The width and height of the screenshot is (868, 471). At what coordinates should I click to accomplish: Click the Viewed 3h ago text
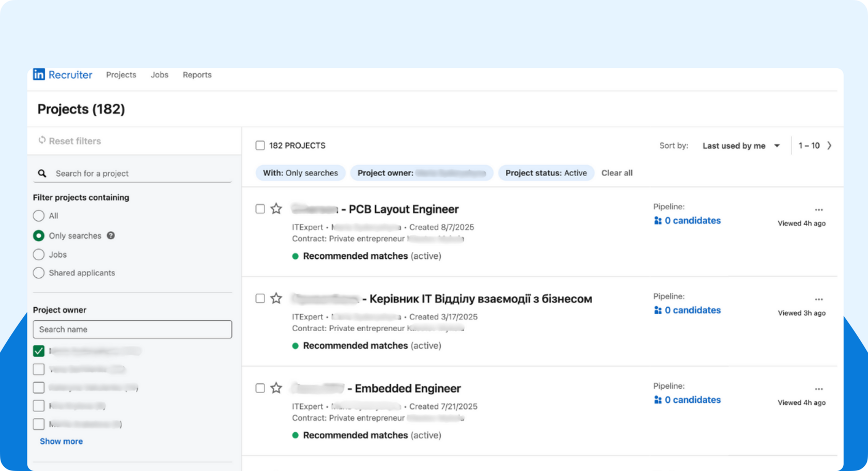tap(802, 313)
